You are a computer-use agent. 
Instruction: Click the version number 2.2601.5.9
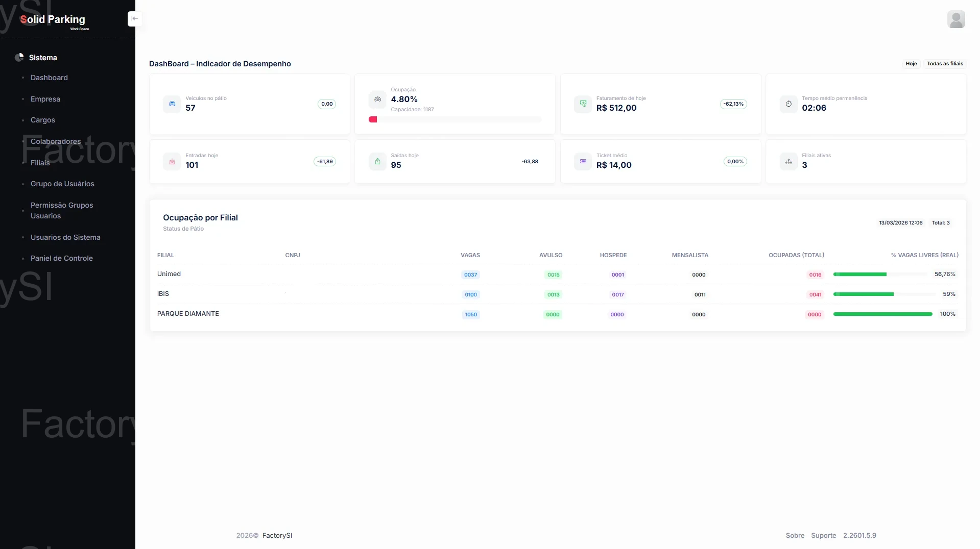coord(859,535)
